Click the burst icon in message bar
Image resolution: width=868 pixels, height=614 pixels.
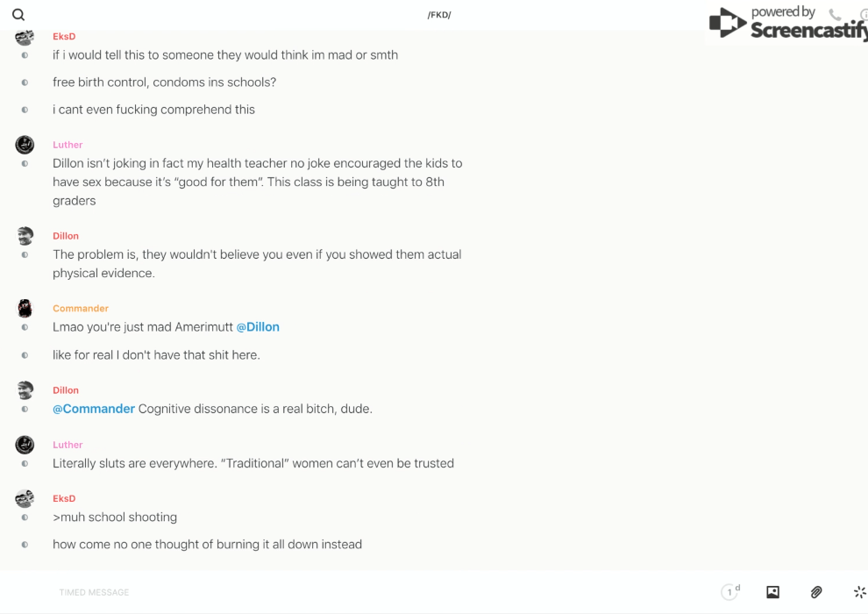859,592
